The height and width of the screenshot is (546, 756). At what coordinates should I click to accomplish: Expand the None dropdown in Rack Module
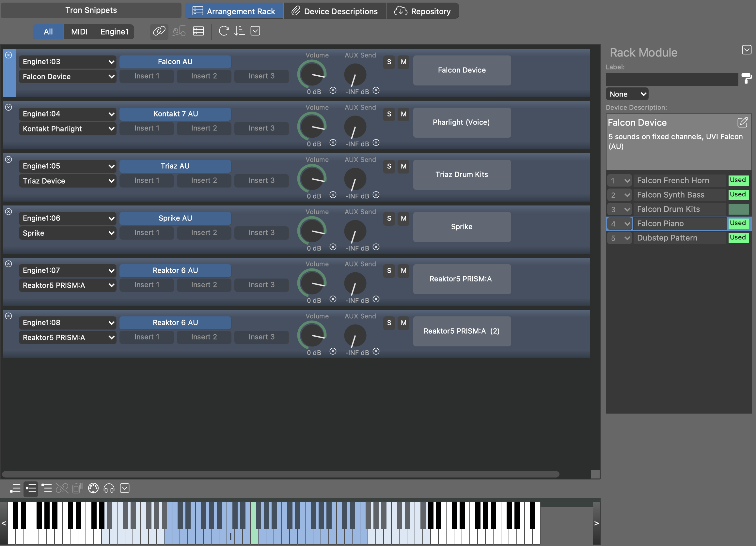(627, 94)
